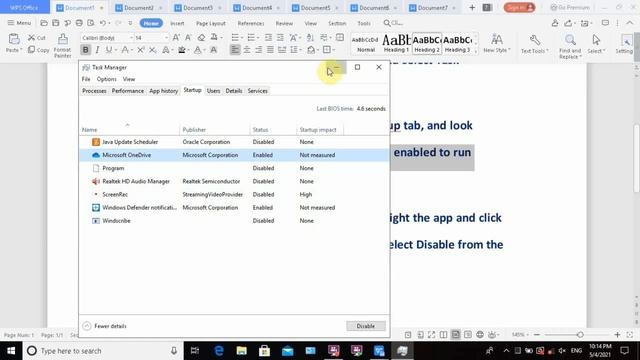The width and height of the screenshot is (640, 360).
Task: Click the open folder icon in quick toolbar
Action: pos(44,23)
